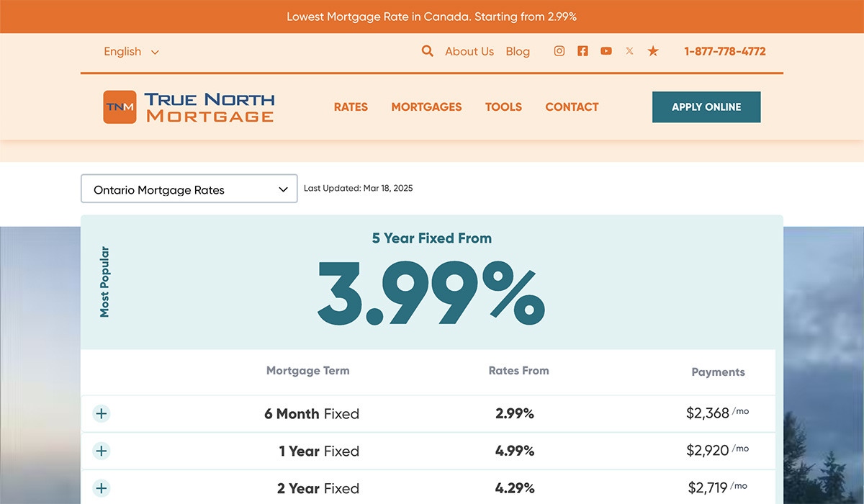Click the search magnifier icon
This screenshot has height=504, width=864.
click(x=428, y=51)
